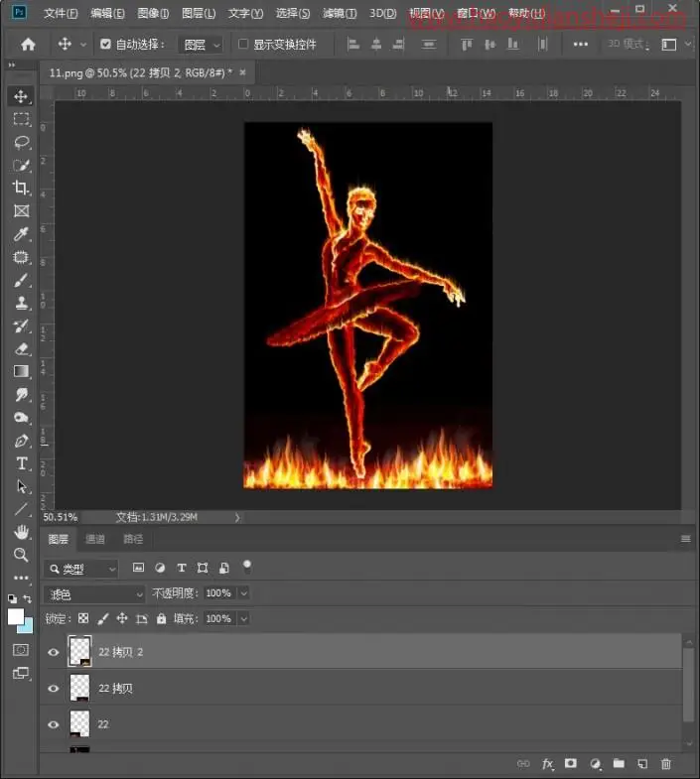700x779 pixels.
Task: Switch to the 通道 tab
Action: point(95,539)
